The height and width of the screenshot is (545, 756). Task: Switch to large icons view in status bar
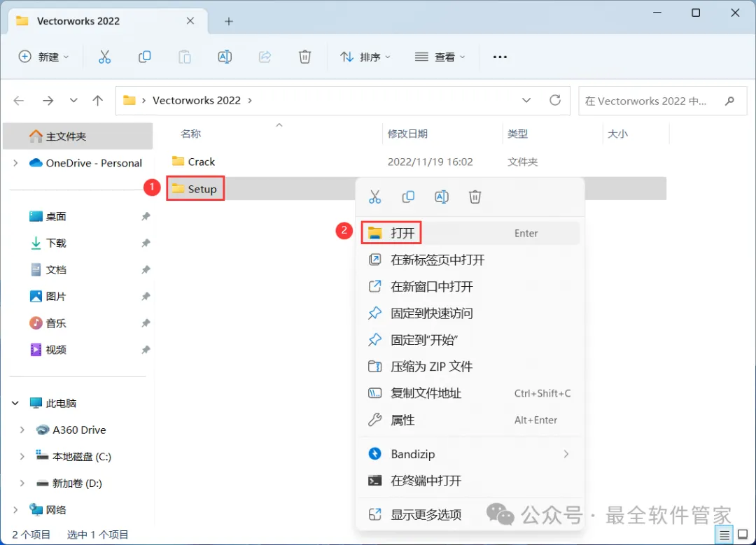coord(743,534)
